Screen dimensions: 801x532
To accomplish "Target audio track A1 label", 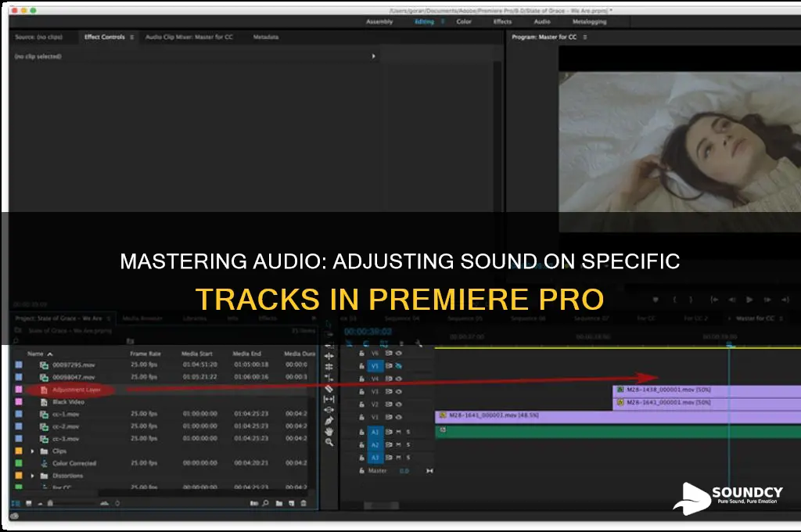I will pyautogui.click(x=375, y=432).
